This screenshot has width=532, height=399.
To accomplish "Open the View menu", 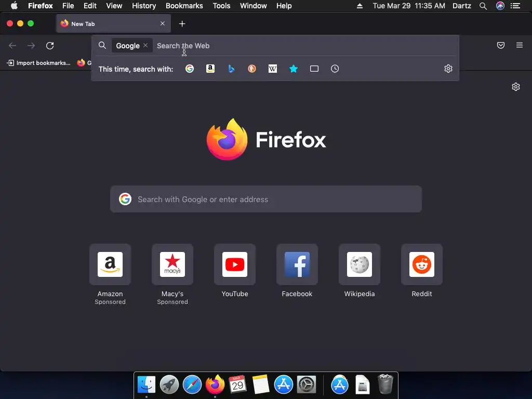I will tap(114, 6).
